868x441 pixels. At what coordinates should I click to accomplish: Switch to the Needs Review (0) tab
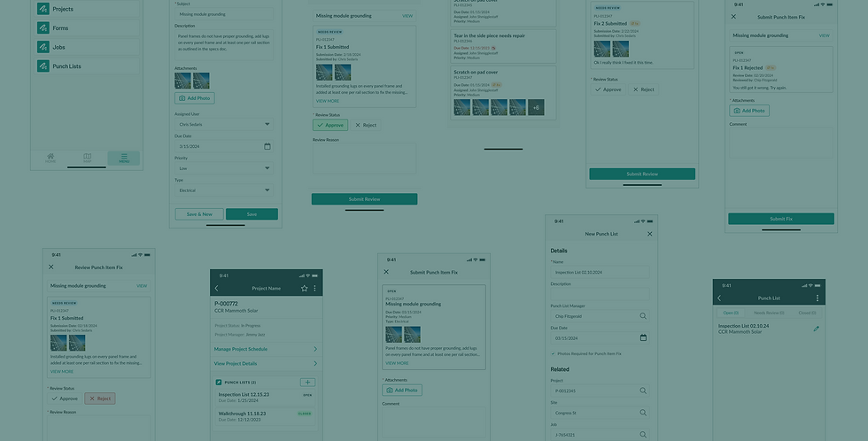coord(769,313)
